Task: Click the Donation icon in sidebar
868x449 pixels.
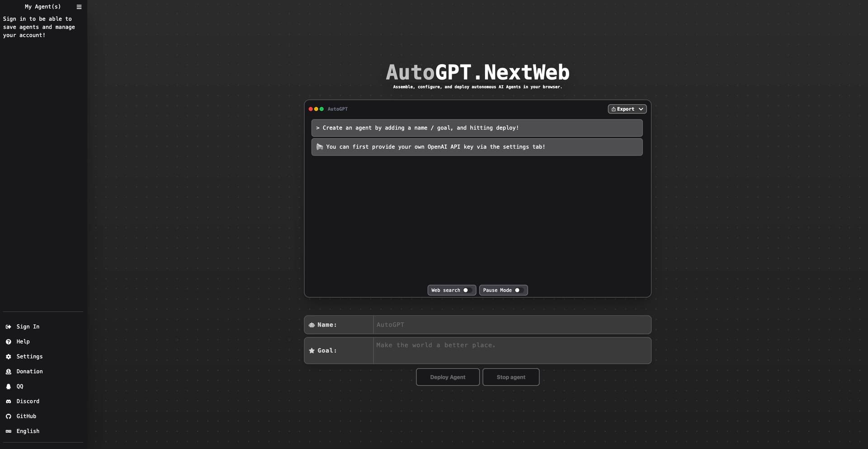Action: 8,371
